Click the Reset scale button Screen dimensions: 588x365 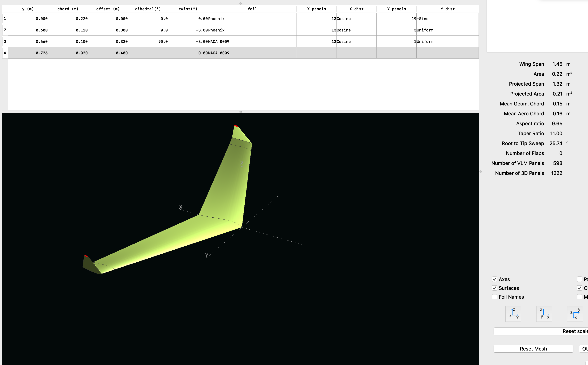pos(541,331)
